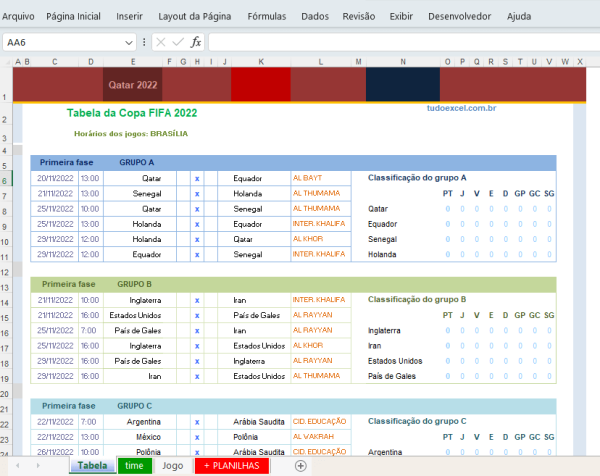Click inside the formula bar
Image resolution: width=600 pixels, height=476 pixels.
click(x=404, y=42)
